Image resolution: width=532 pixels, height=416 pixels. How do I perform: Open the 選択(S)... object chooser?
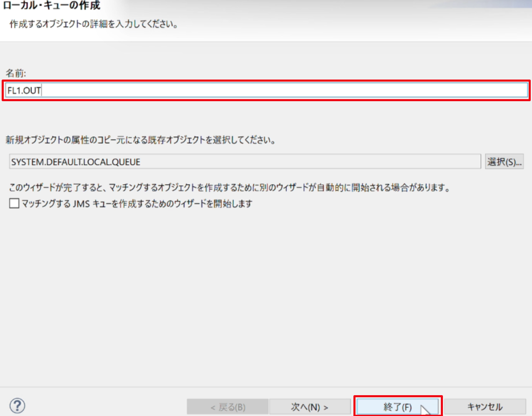tap(504, 162)
